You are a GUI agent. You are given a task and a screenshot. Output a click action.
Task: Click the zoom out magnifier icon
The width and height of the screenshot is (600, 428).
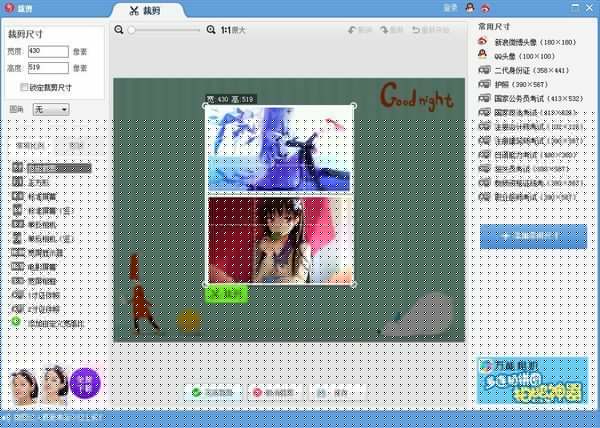[118, 30]
